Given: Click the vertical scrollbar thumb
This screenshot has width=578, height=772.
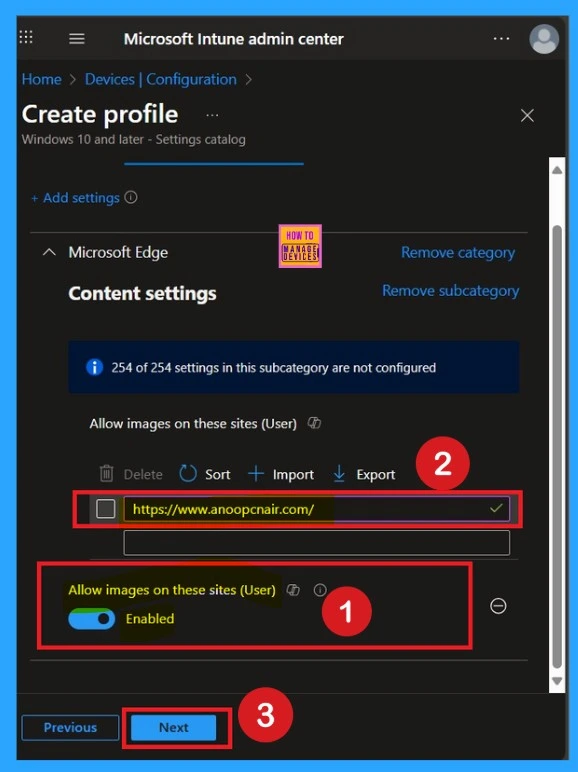Looking at the screenshot, I should (x=557, y=447).
